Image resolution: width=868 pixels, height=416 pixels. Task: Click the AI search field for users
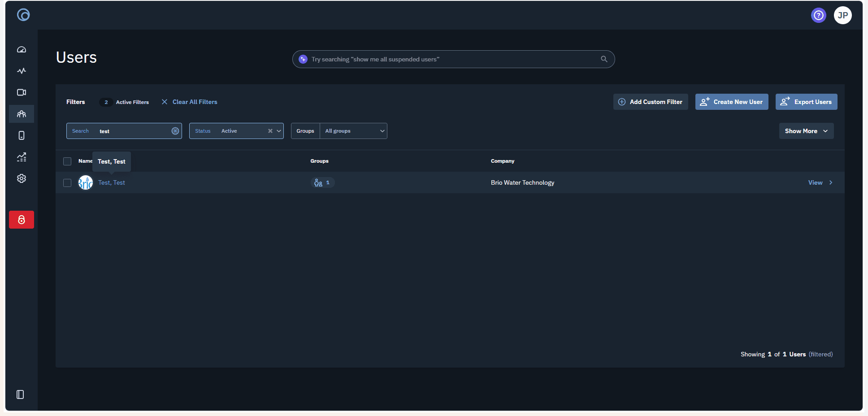[453, 59]
